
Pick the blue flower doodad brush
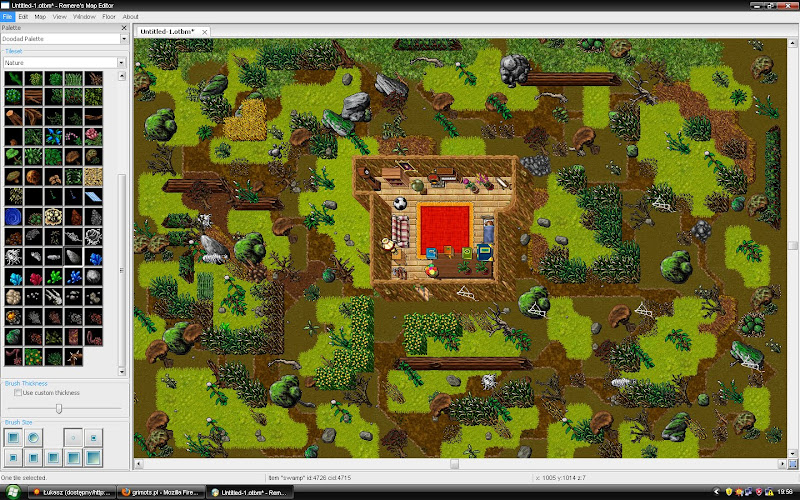tap(53, 136)
